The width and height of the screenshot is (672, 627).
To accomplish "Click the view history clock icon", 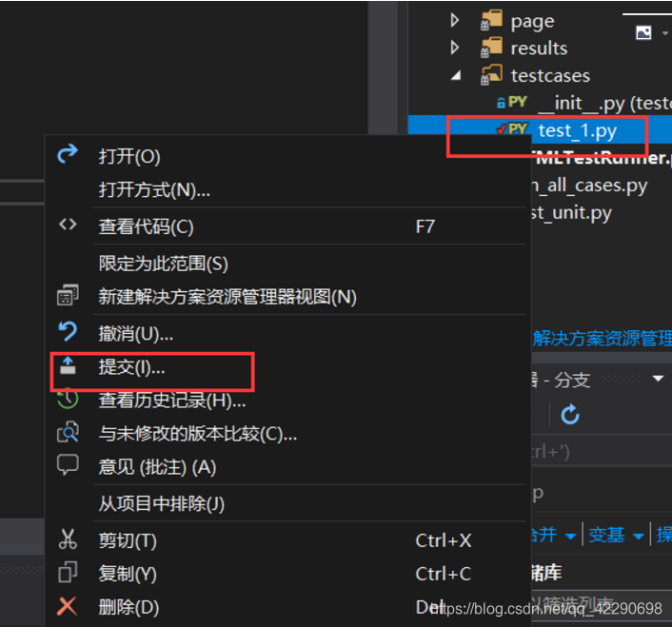I will (68, 400).
